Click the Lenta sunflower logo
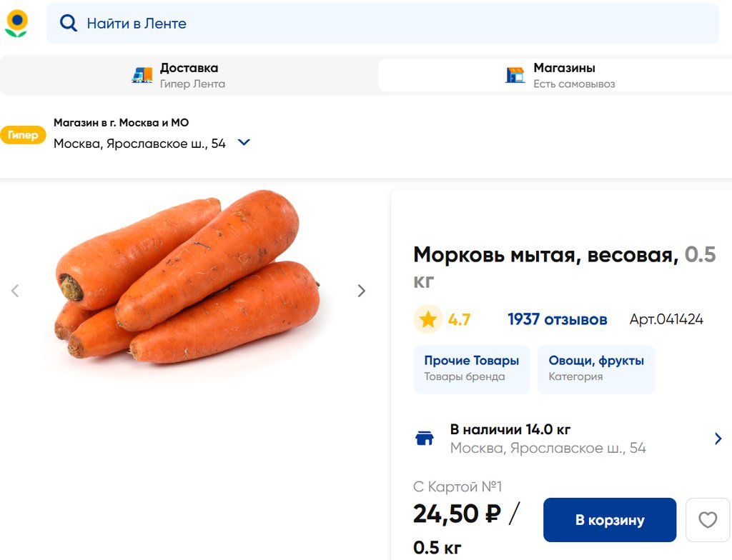The image size is (732, 560). point(16,23)
